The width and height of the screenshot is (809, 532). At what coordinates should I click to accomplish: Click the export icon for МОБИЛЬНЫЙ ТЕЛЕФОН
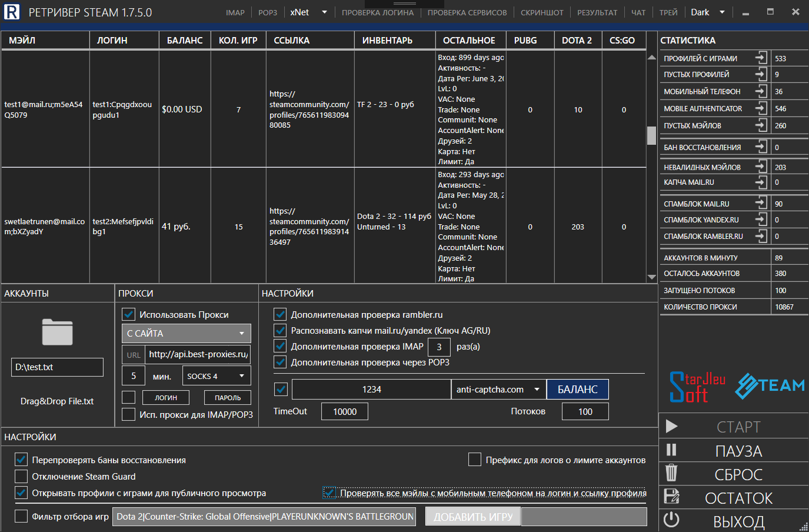tap(761, 91)
